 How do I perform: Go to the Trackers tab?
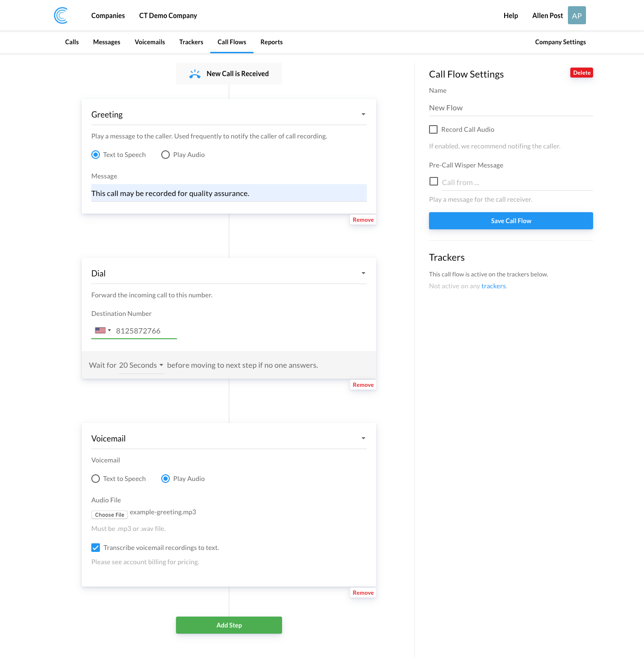coord(191,42)
